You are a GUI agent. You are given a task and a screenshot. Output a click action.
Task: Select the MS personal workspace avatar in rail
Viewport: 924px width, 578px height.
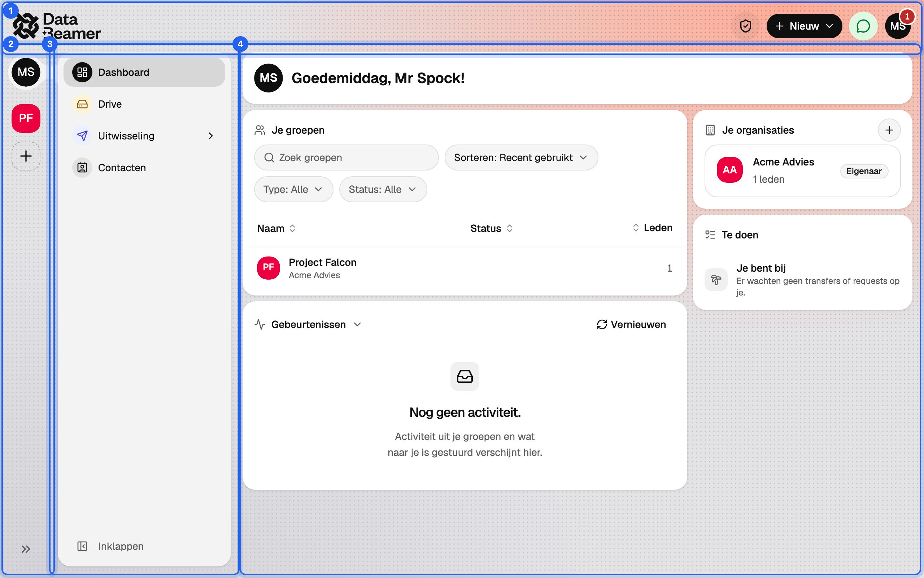pos(26,72)
